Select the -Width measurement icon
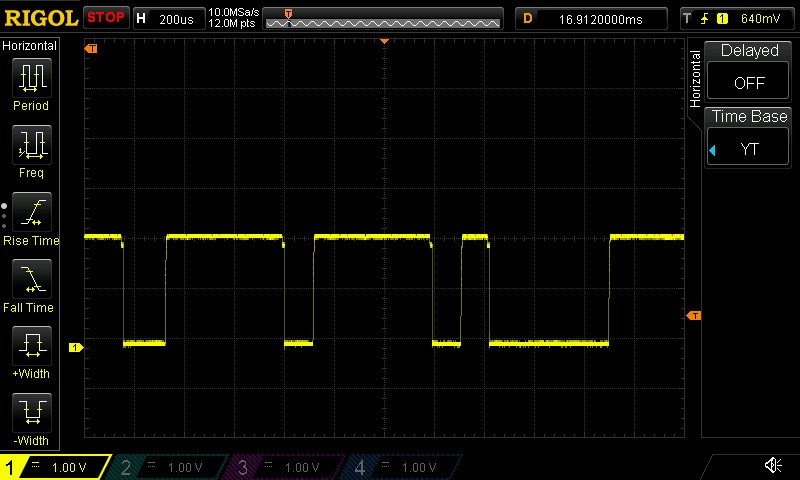800x480 pixels. point(31,414)
